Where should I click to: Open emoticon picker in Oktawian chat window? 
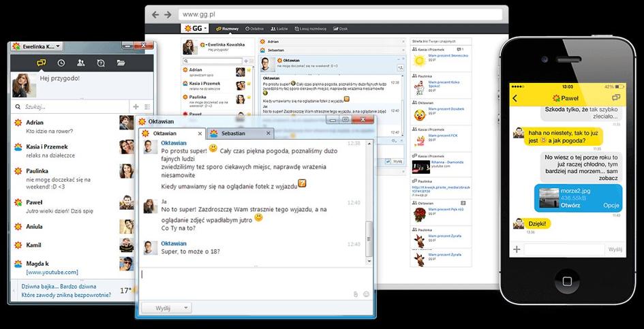pyautogui.click(x=367, y=294)
